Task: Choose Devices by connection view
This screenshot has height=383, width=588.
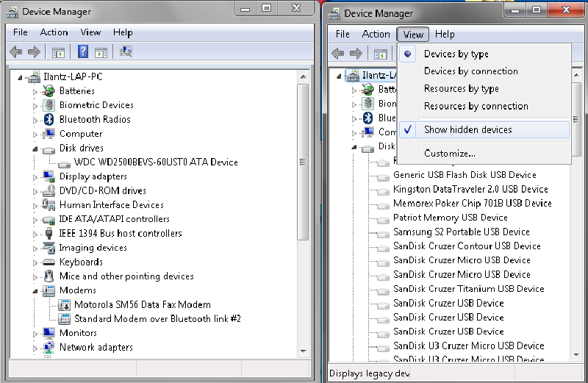Action: (x=470, y=71)
